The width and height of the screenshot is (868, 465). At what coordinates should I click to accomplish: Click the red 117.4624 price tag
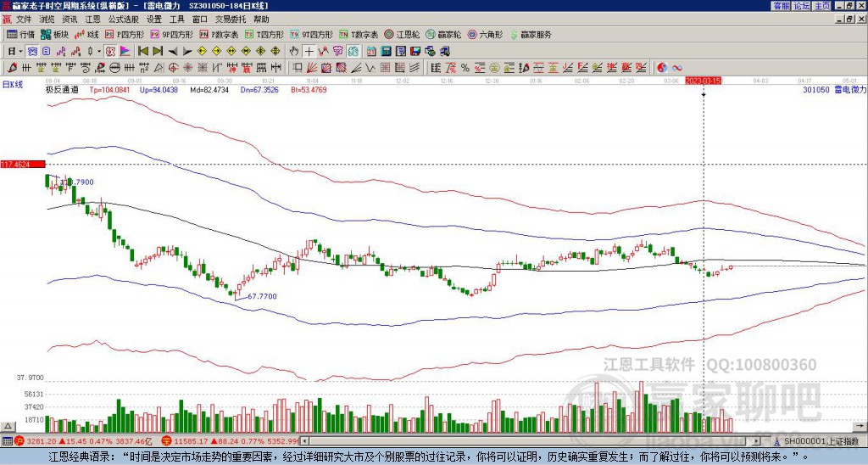point(23,165)
